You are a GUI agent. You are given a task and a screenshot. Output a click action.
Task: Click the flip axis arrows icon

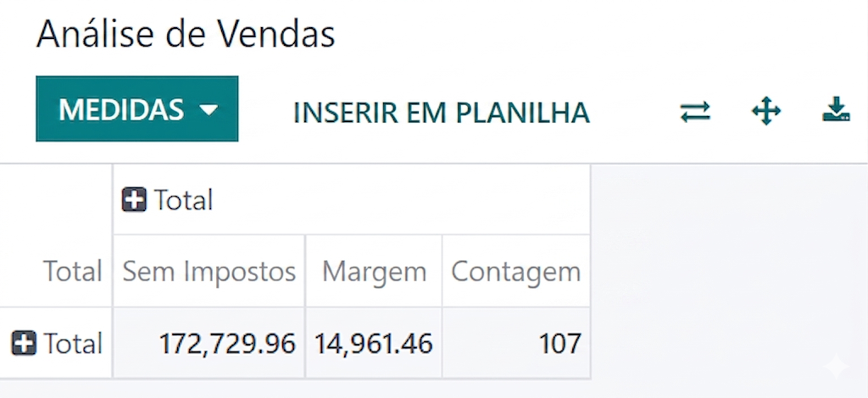point(695,112)
